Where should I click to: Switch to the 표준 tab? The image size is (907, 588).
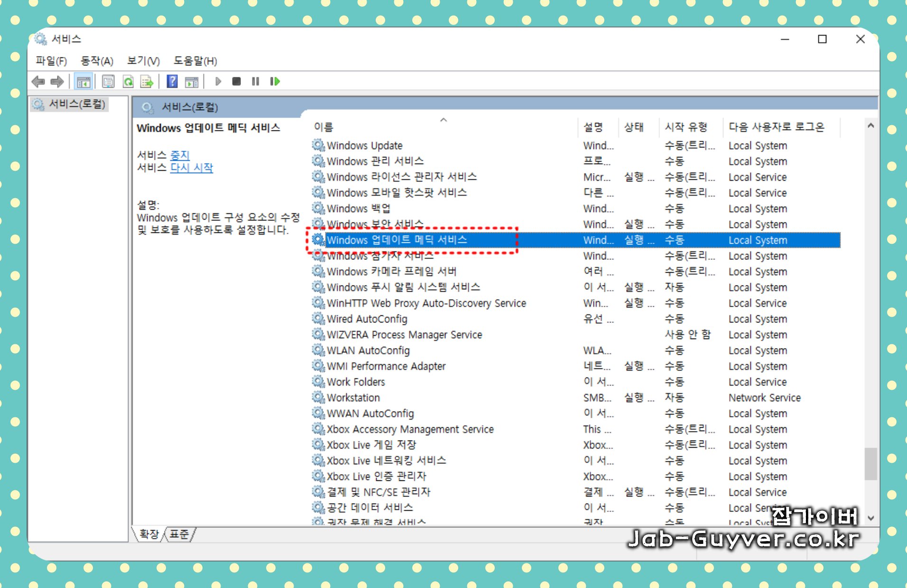point(179,534)
